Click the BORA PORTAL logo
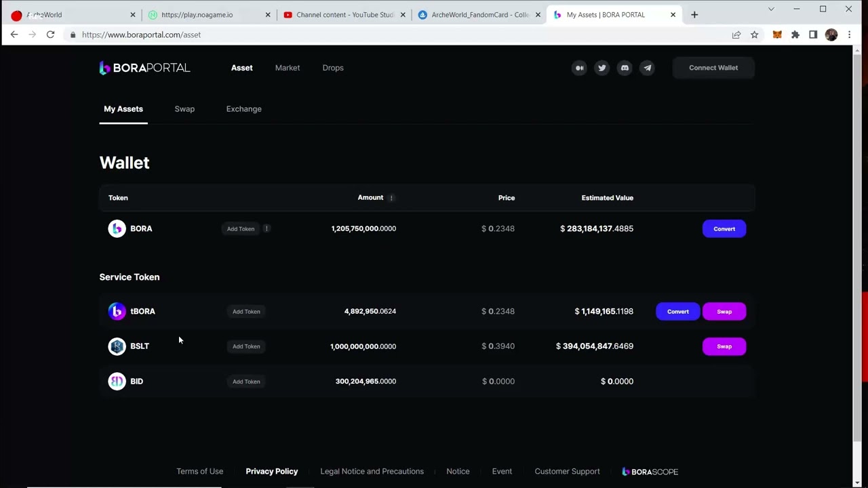 point(144,68)
